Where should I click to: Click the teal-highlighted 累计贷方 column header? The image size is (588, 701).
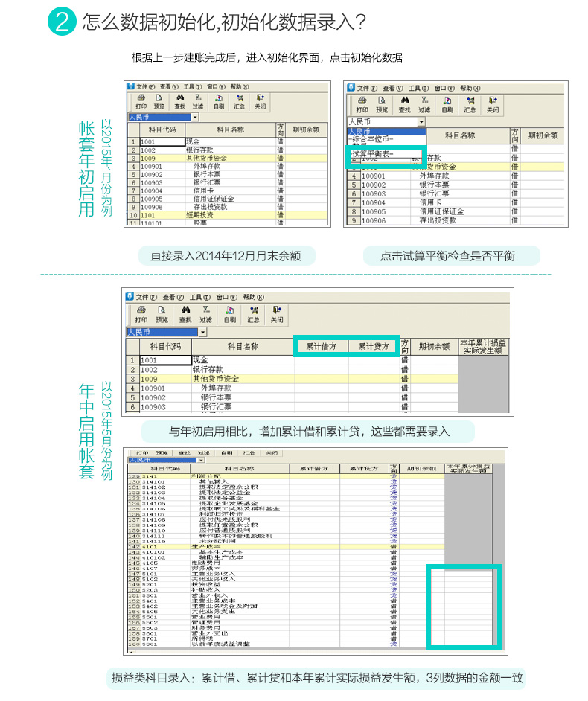[373, 346]
